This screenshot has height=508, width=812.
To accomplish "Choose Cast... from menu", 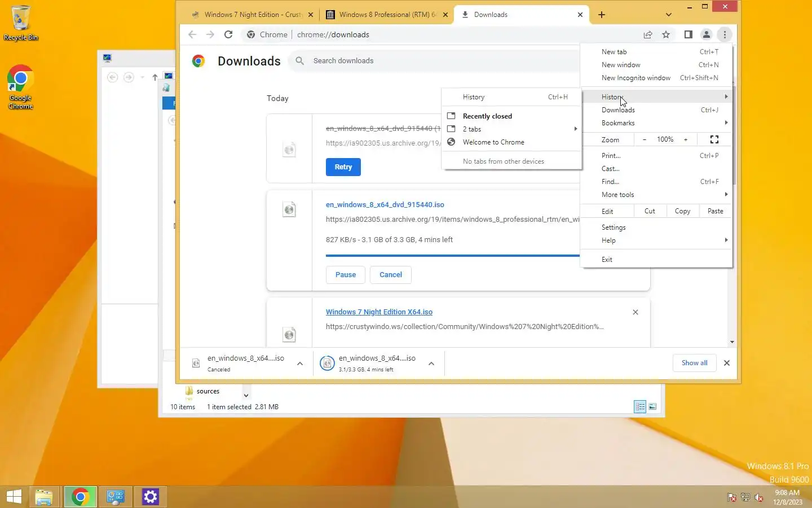I will point(656,169).
